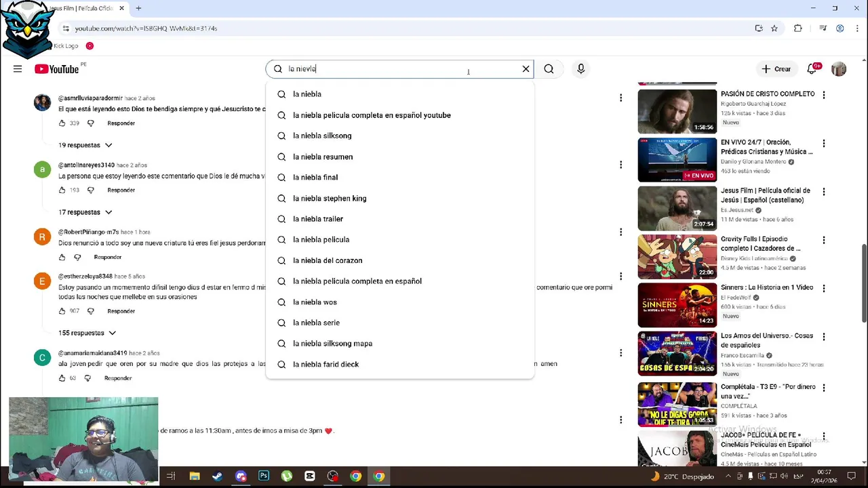Open Jesus Film Película oficial title link
Image resolution: width=868 pixels, height=488 pixels.
pos(766,195)
